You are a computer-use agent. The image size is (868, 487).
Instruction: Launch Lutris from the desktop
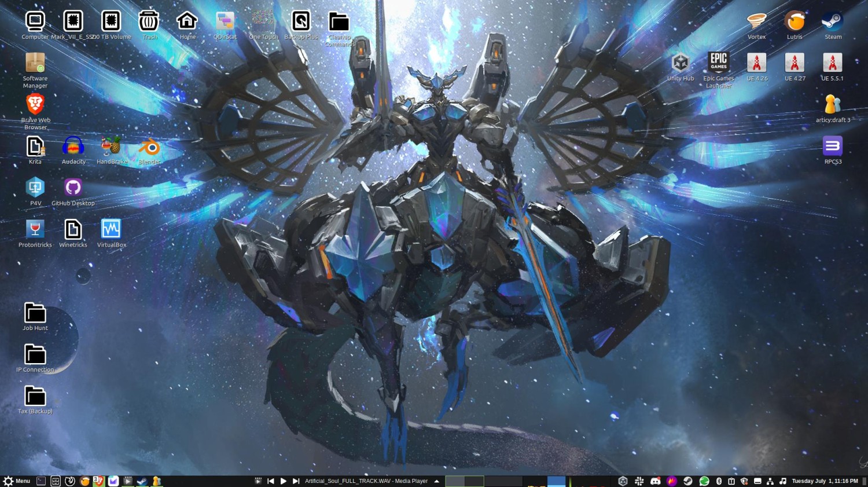[x=795, y=25]
